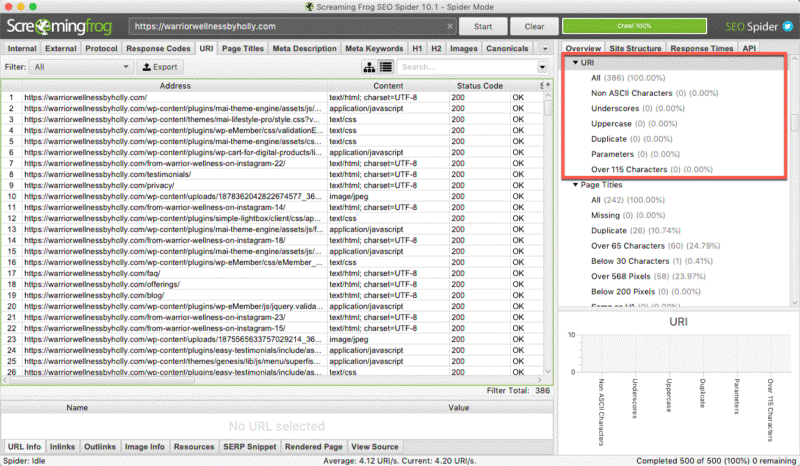This screenshot has height=466, width=800.
Task: Switch to the H2 tab
Action: pos(436,48)
